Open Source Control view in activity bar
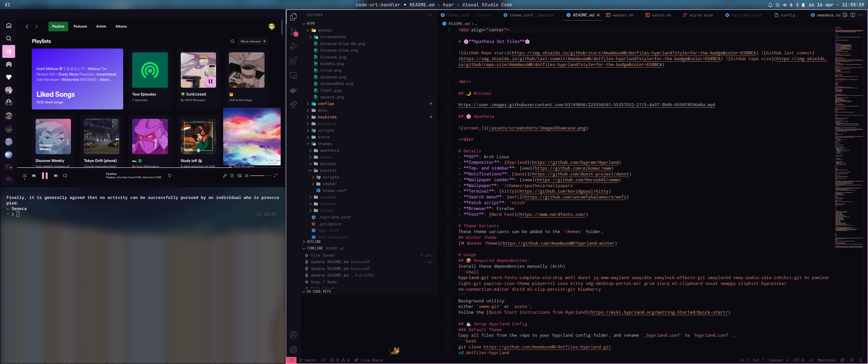Screen dimensions: 868x364 point(294,32)
